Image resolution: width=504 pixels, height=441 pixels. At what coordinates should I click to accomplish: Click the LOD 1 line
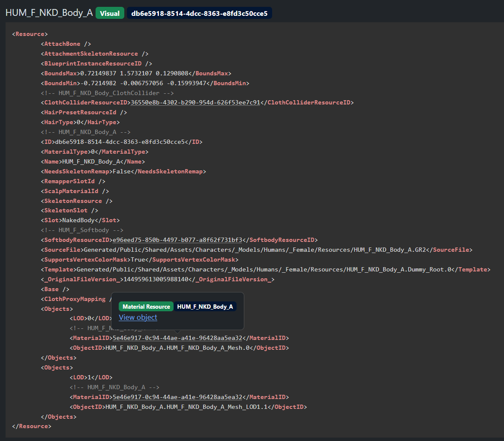[x=91, y=377]
